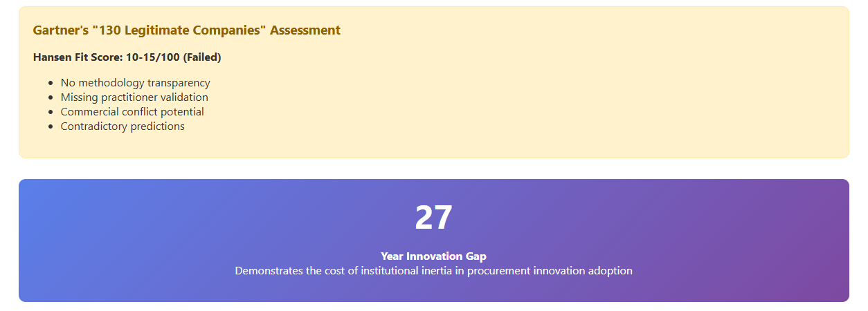Click the word "Gap" under the 27 statistic
The width and height of the screenshot is (868, 311).
click(477, 256)
